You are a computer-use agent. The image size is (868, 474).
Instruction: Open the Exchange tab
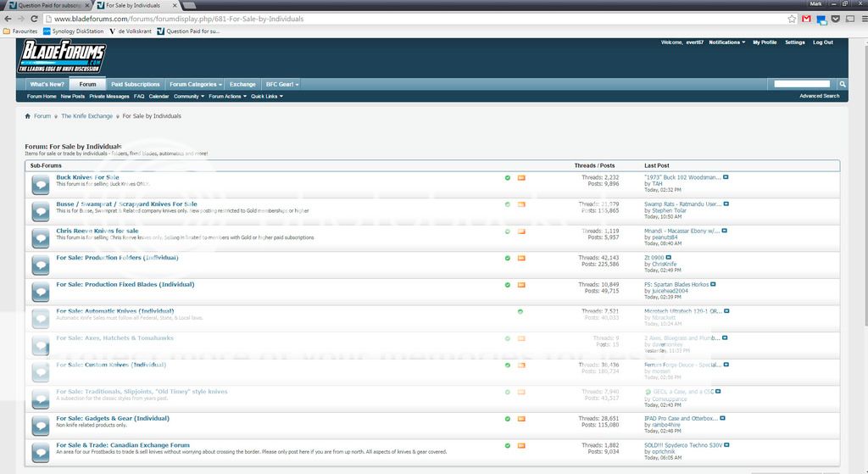[x=242, y=84]
